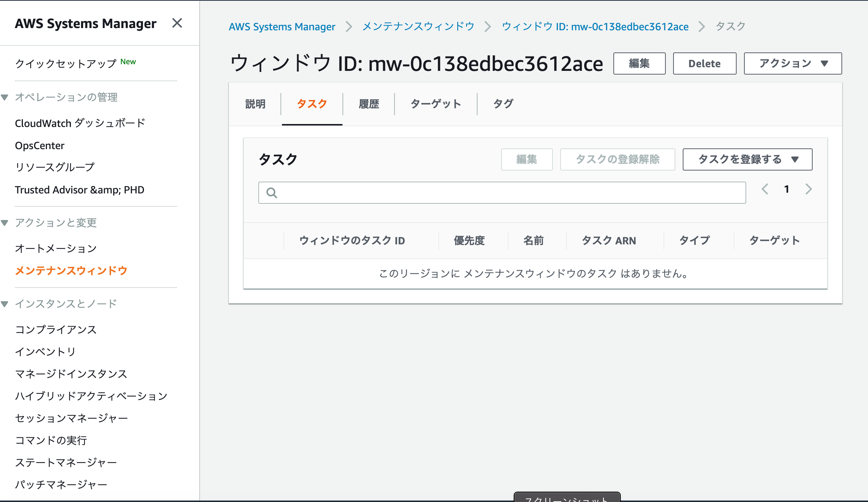868x502 pixels.
Task: Click page number 1 in pagination
Action: coord(786,189)
